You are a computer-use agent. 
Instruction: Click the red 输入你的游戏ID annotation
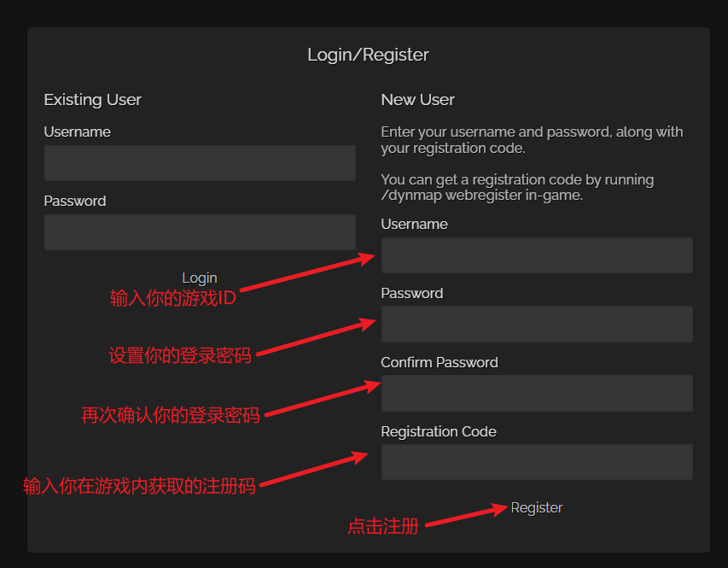point(172,299)
